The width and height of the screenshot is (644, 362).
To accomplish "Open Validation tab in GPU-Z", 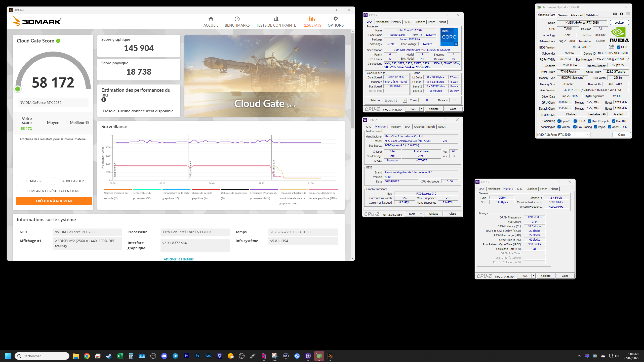I will coord(592,15).
